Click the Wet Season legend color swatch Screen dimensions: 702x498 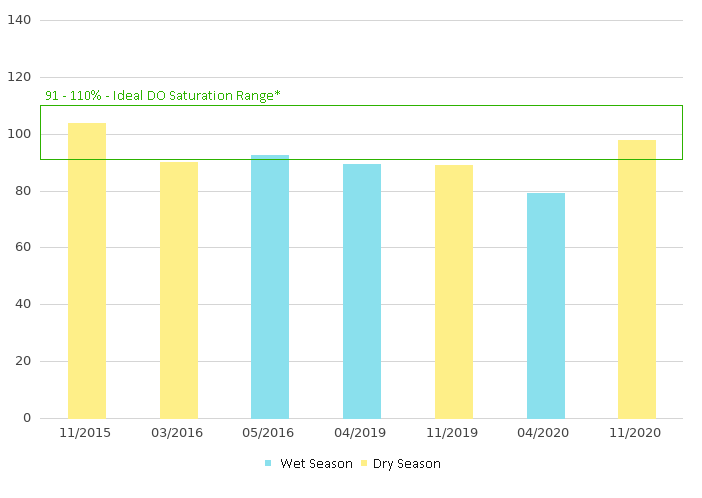coord(268,463)
